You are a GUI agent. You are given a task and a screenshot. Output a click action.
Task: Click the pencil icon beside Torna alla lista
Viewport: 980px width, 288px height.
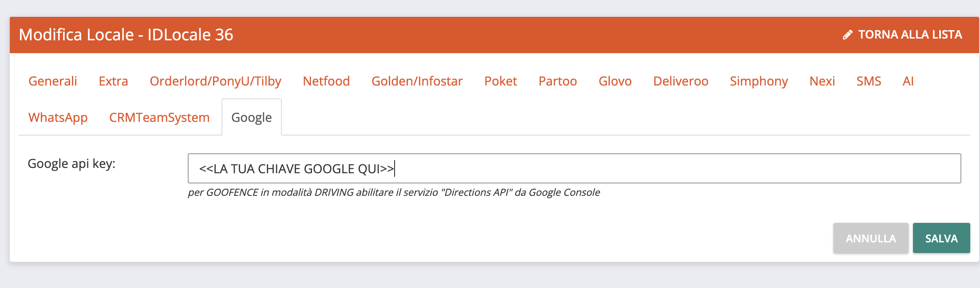pos(847,35)
